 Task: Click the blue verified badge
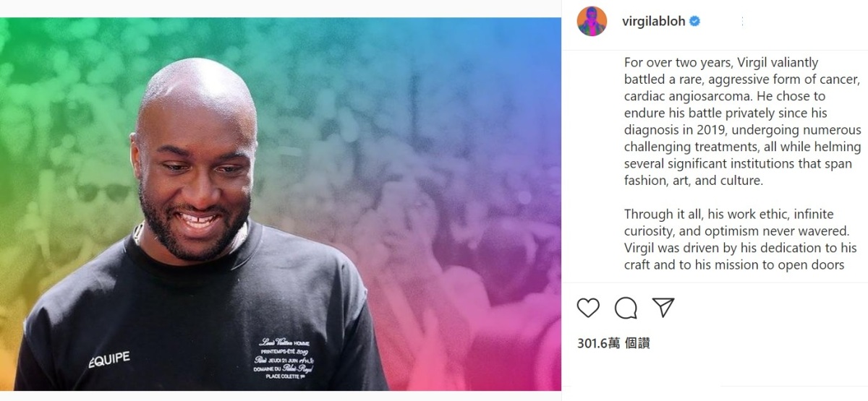(x=694, y=22)
